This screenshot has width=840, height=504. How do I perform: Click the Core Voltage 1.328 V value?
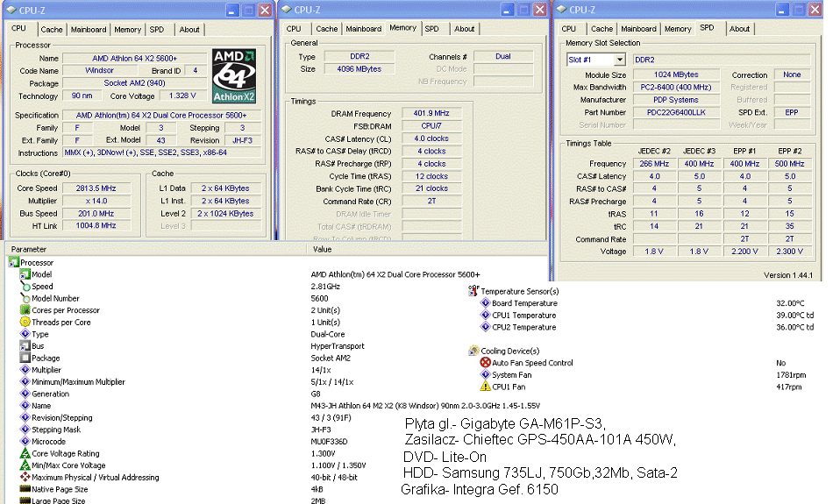click(182, 96)
